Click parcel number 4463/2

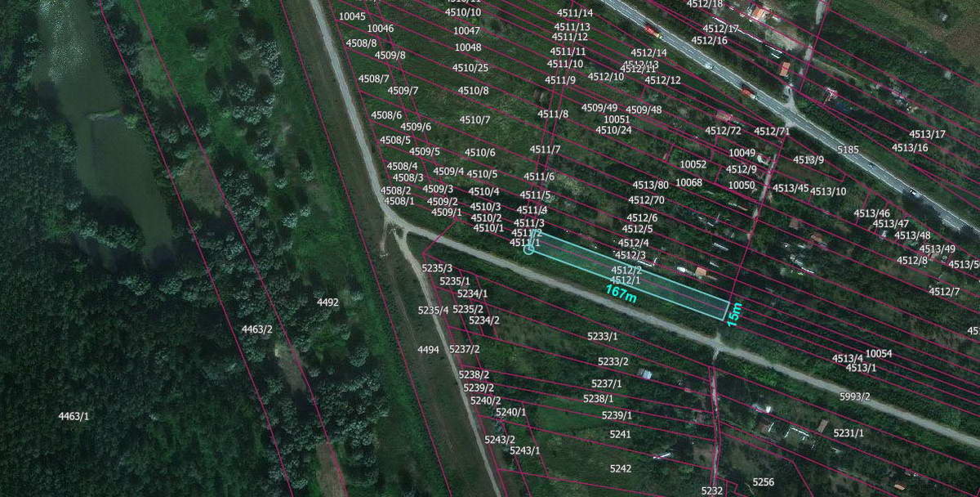(x=256, y=329)
